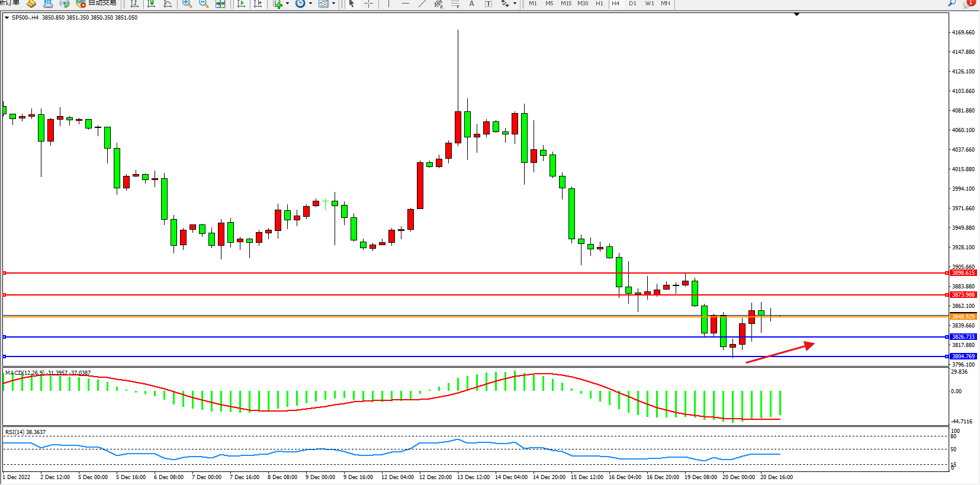Select the Horizontal Line drawing tool
980x485 pixels.
coord(406,4)
